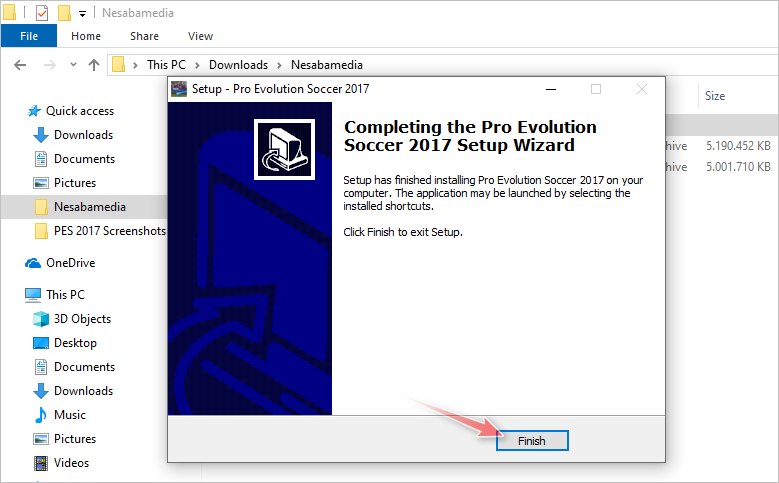The height and width of the screenshot is (483, 779).
Task: Expand recent locations dropdown arrow
Action: click(74, 65)
